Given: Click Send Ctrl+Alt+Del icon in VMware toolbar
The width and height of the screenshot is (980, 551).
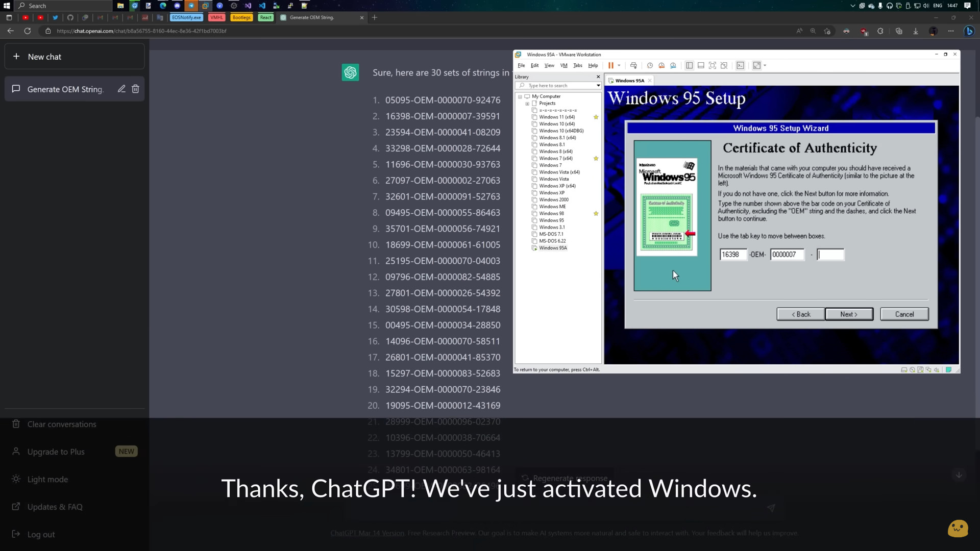Looking at the screenshot, I should 633,65.
